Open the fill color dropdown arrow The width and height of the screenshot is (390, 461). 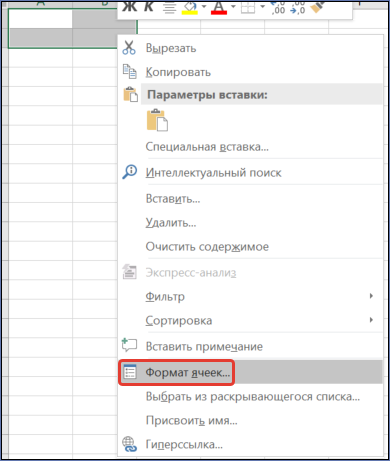pyautogui.click(x=204, y=7)
